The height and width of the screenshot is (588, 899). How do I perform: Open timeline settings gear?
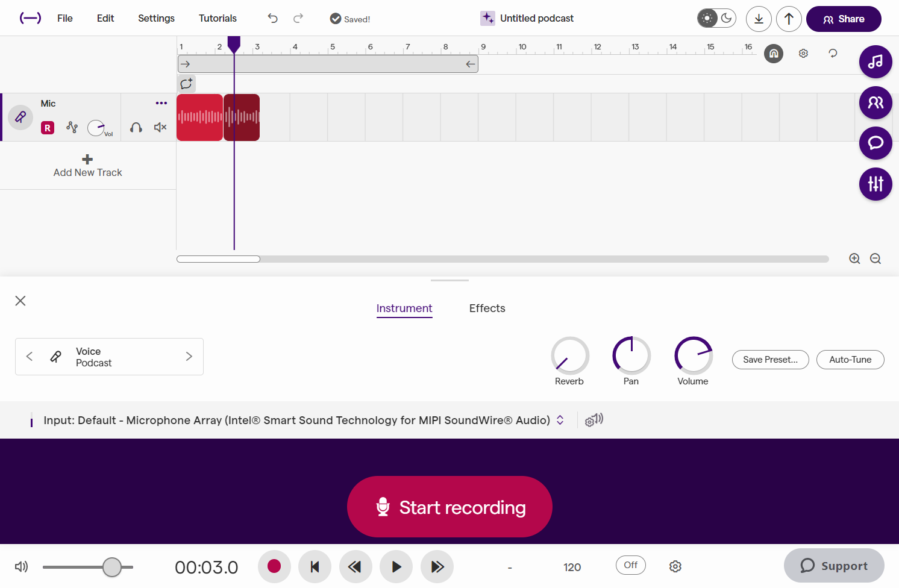coord(803,54)
